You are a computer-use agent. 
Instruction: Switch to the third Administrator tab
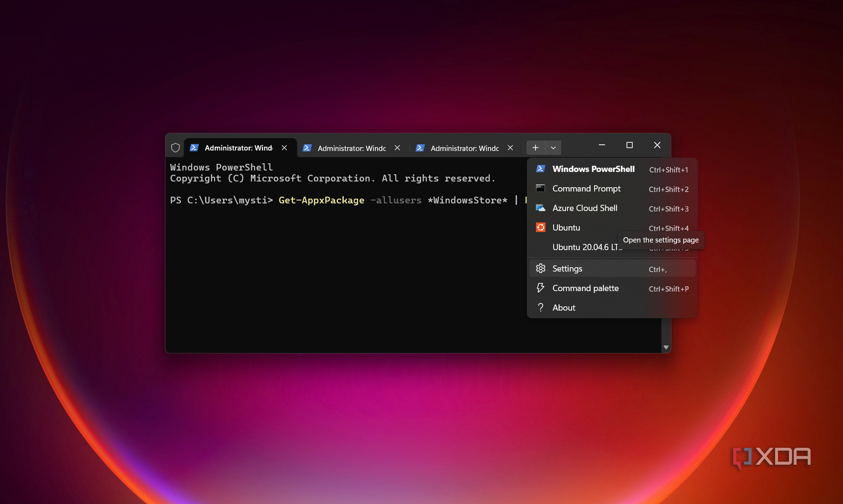466,148
